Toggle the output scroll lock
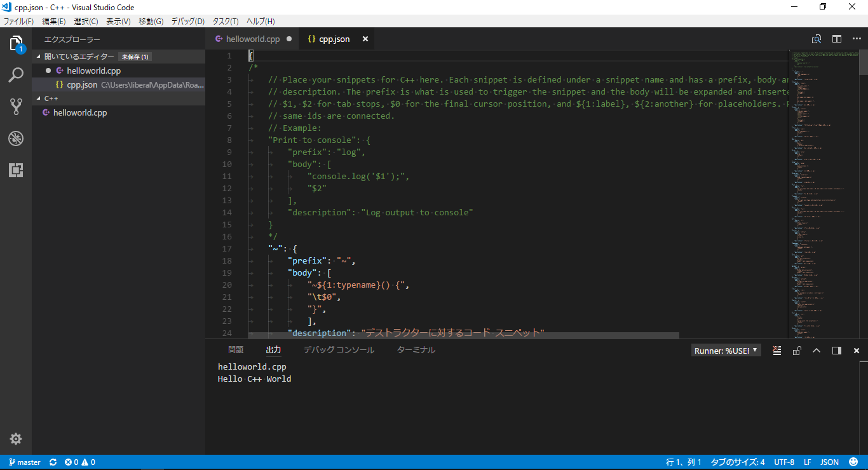 point(796,351)
